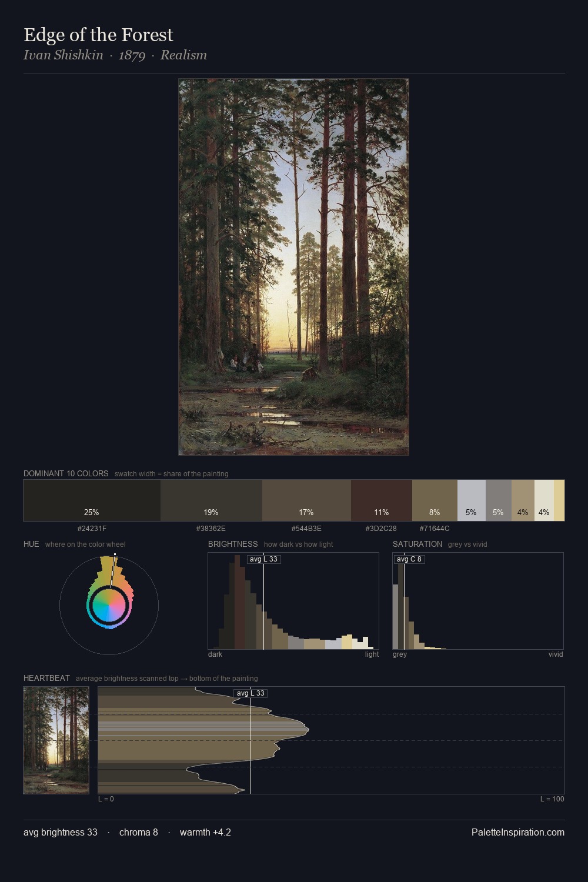Click the heartbeat brightness profile chart
This screenshot has height=882, width=588.
pos(331,740)
